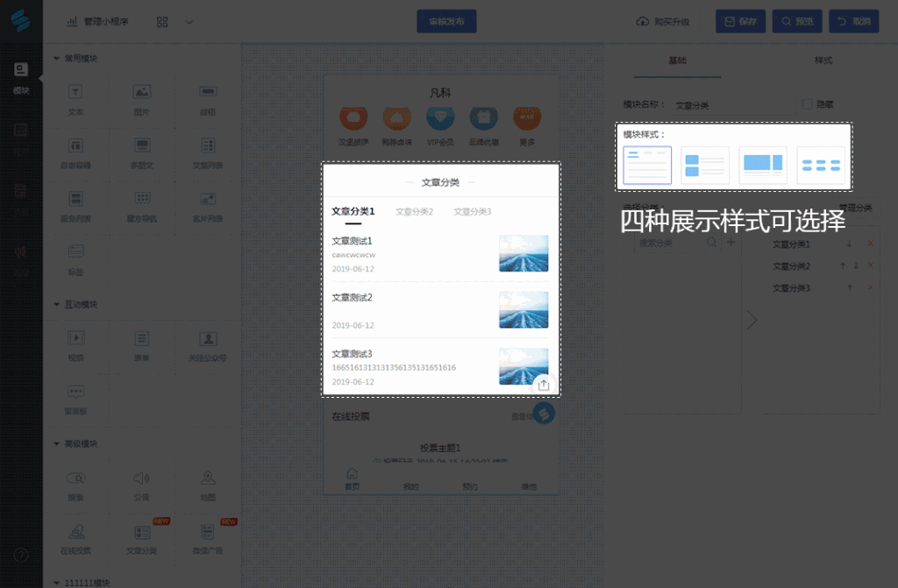
Task: Select the 文章分类1 tab in the preview
Action: click(x=353, y=211)
